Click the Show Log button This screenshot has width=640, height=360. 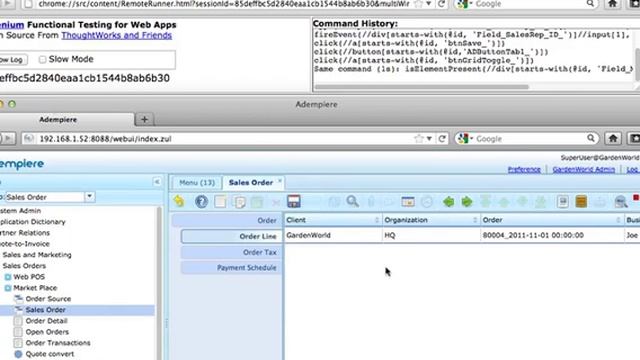click(12, 60)
